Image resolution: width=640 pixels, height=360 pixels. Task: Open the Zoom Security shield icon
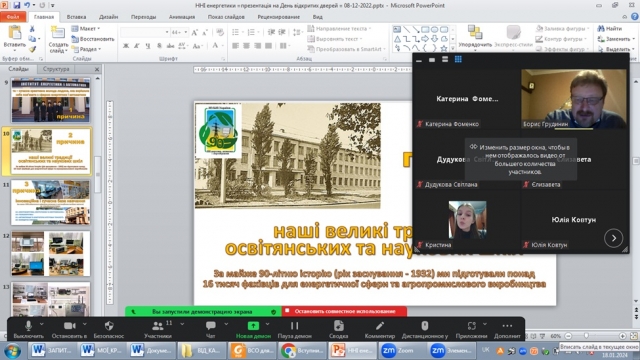coord(109,326)
